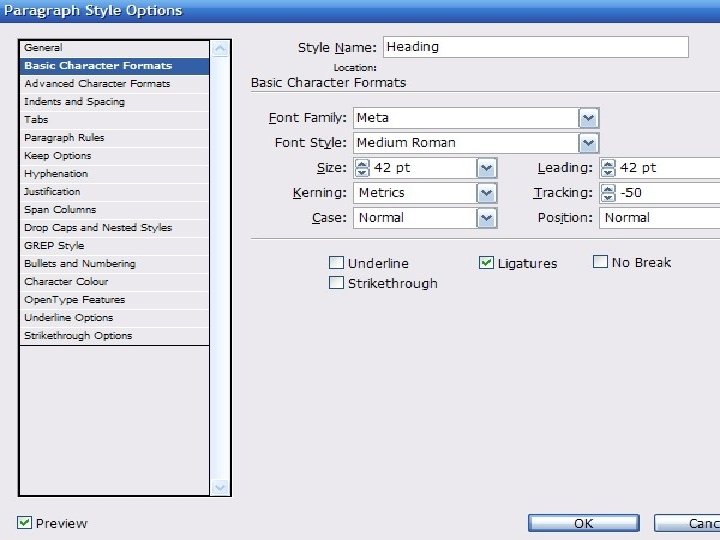Uncheck the Ligatures checkbox
Screen dimensions: 720x540
486,263
